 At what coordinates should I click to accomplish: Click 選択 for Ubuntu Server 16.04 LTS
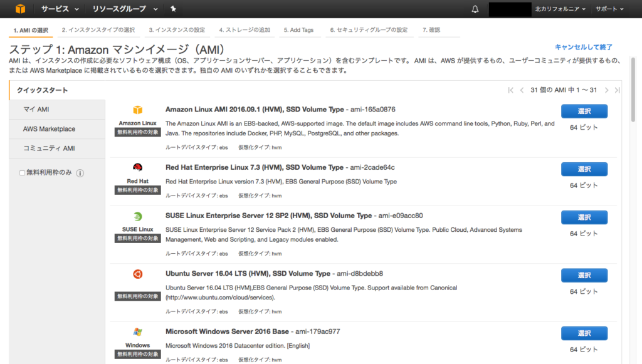coord(584,276)
